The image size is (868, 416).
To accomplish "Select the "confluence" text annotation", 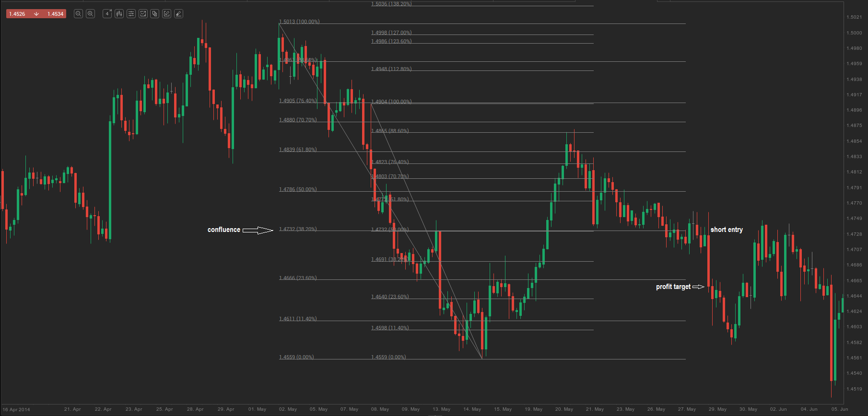I will (x=223, y=230).
